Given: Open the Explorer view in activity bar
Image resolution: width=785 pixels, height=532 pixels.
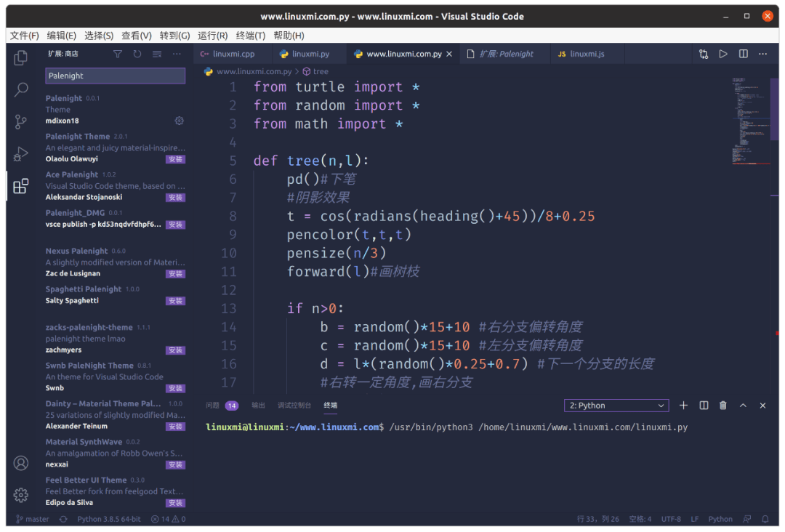Looking at the screenshot, I should 20,58.
